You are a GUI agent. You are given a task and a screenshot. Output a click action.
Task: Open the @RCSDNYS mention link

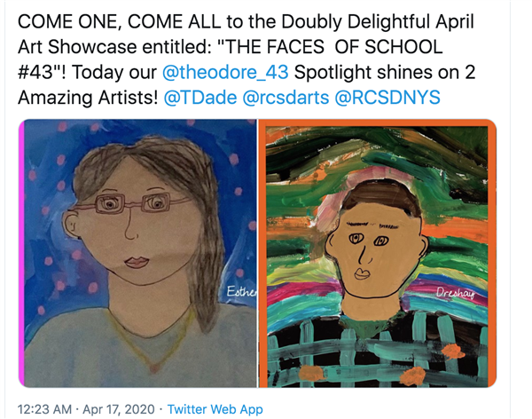(x=387, y=98)
